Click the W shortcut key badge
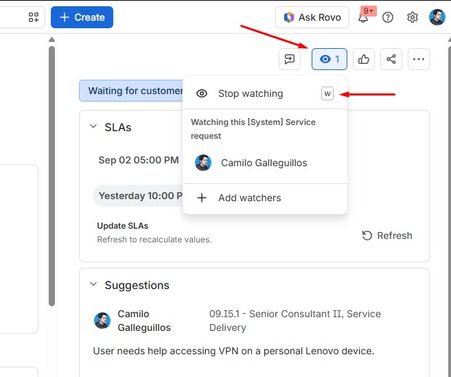The width and height of the screenshot is (451, 377). pyautogui.click(x=327, y=94)
